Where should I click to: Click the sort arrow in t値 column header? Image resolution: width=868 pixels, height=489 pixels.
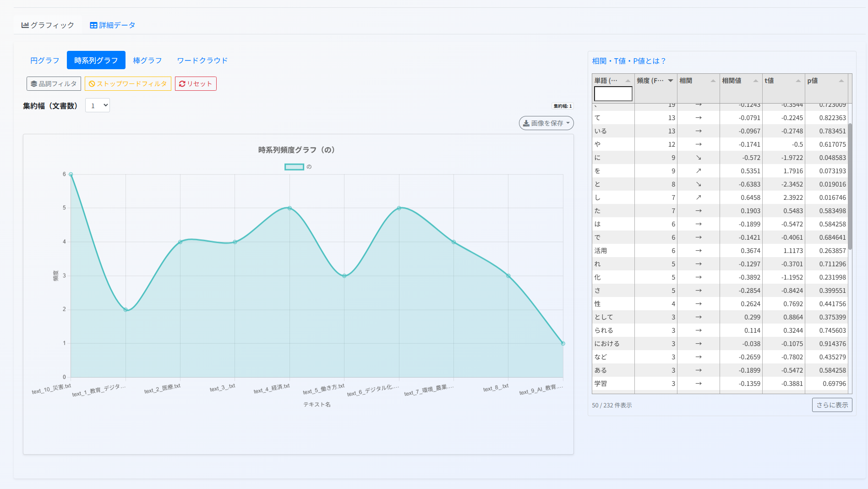[x=798, y=81]
